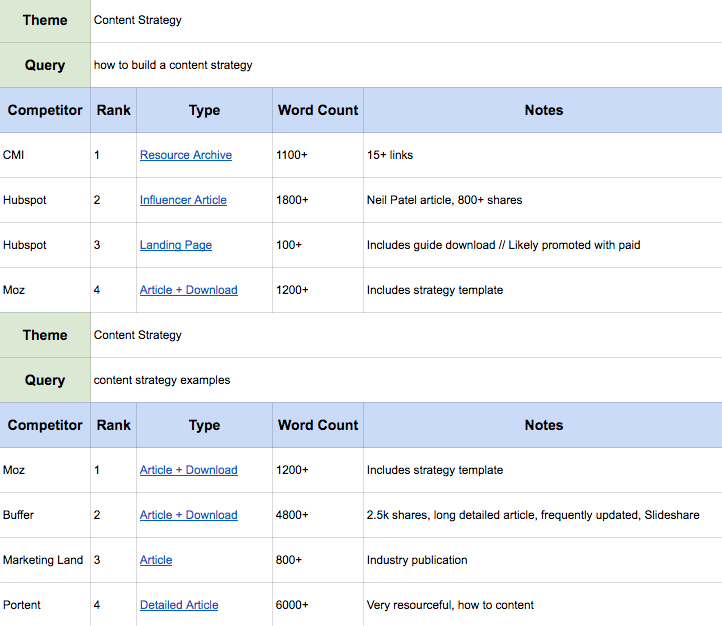Open Article + Download link in Moz rank 1 row

(x=189, y=470)
